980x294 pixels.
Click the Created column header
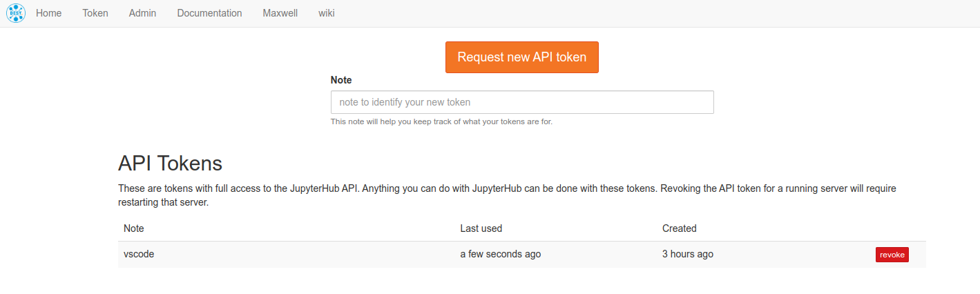click(x=679, y=228)
